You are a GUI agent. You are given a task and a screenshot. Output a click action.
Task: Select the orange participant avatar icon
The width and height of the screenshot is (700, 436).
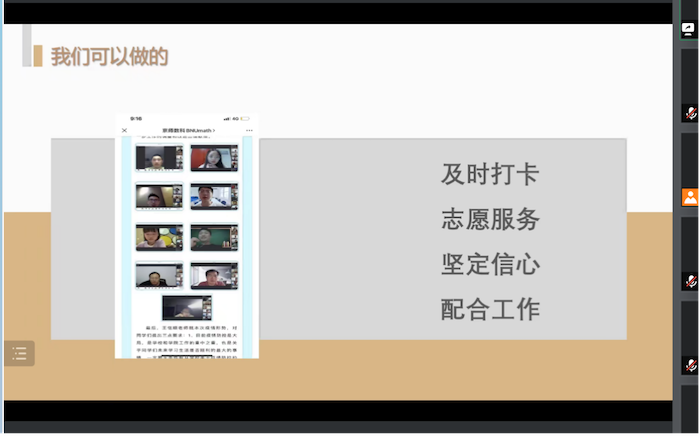(x=690, y=197)
